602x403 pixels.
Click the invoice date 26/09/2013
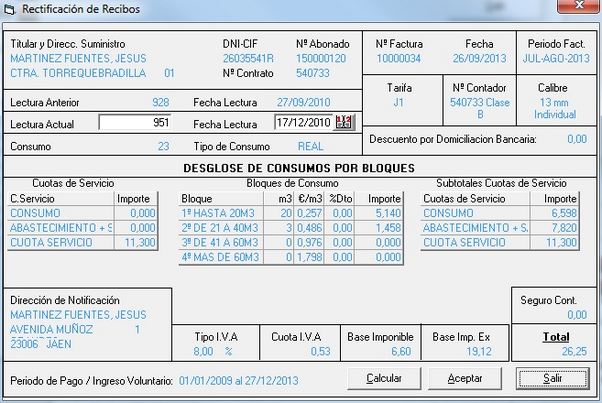(x=479, y=58)
